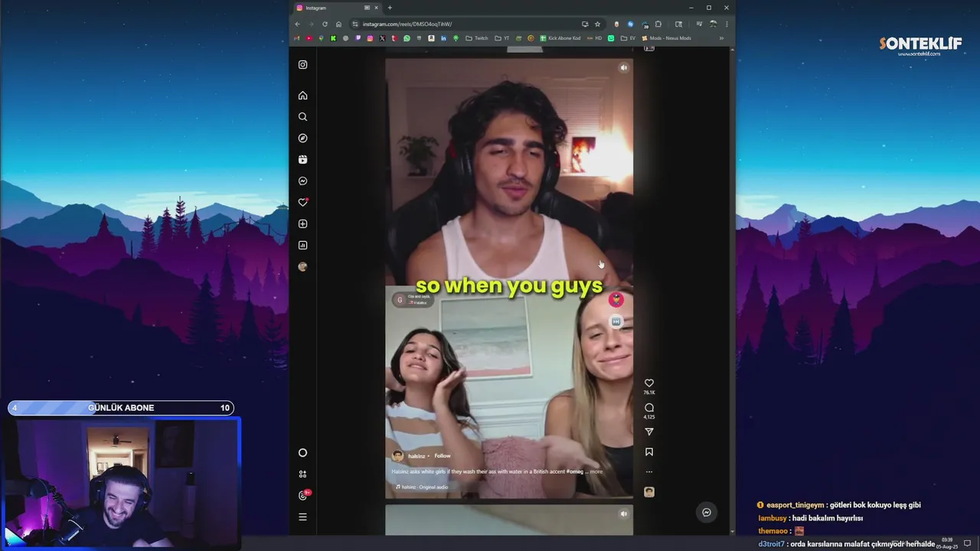Open site information icon in address bar
Screen dimensions: 980x551
coord(355,24)
